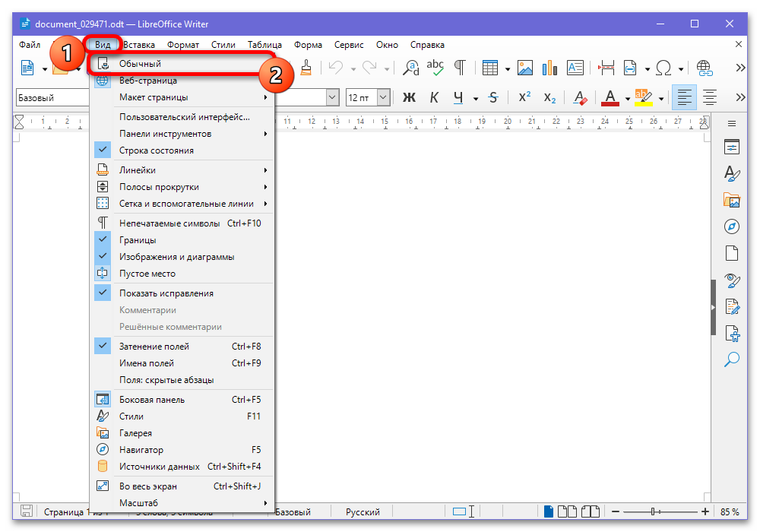Open the sidebar Page deck
The width and height of the screenshot is (760, 532).
pos(732,253)
